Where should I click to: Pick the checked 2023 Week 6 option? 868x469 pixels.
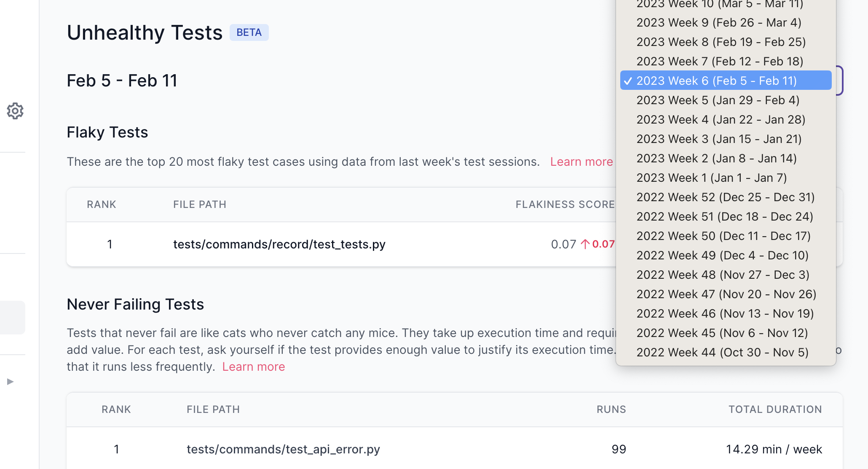tap(726, 81)
